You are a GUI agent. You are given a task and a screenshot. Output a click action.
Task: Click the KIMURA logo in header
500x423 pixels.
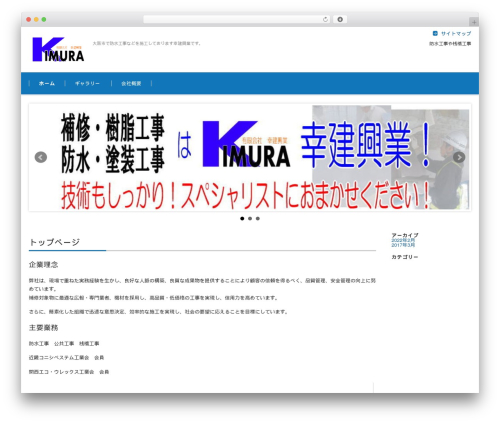(x=58, y=49)
